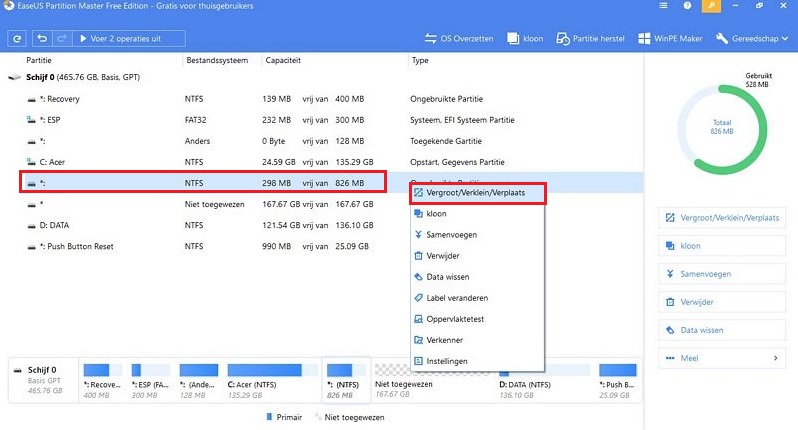Undo the last operation with the undo arrow

(42, 39)
